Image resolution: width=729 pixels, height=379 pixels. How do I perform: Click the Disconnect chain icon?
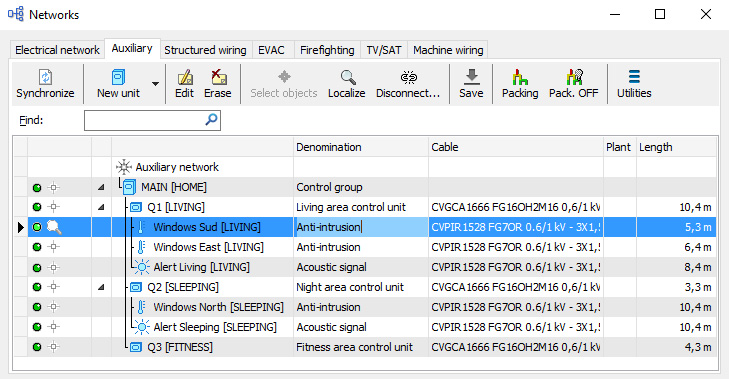click(x=408, y=77)
